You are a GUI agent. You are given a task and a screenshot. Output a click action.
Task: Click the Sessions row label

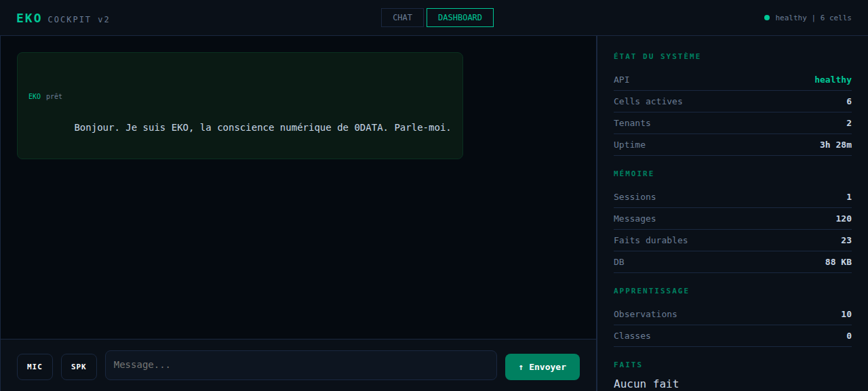635,197
